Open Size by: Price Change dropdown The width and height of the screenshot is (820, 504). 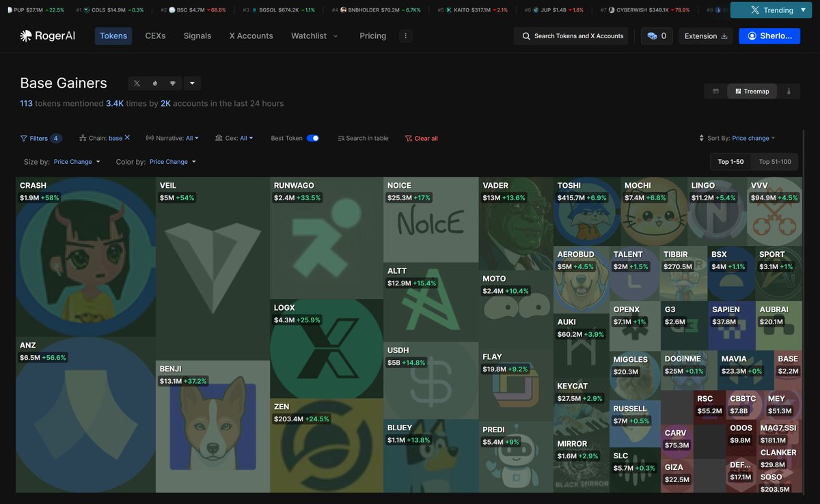coord(62,162)
